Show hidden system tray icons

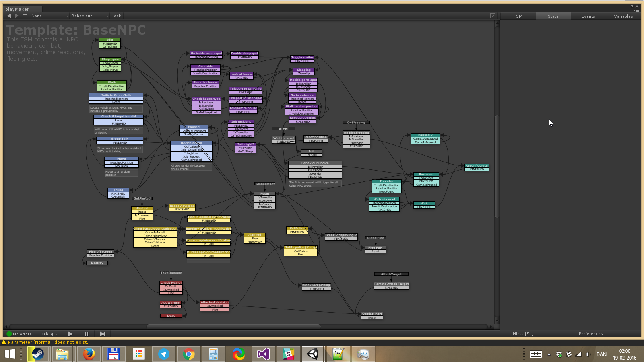[x=549, y=354]
